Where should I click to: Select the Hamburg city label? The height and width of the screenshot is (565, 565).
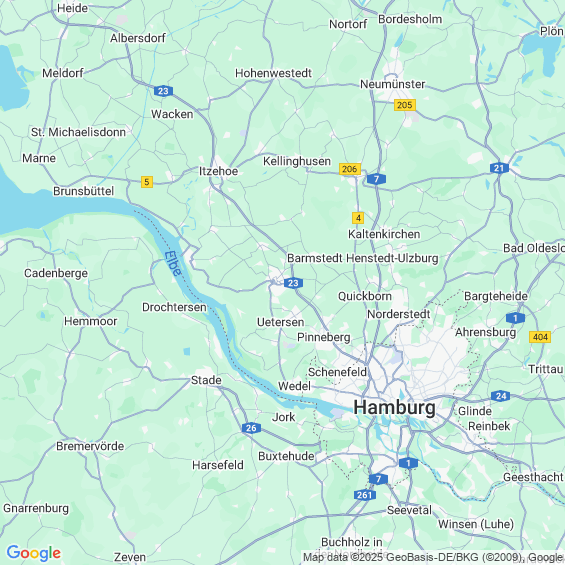[394, 408]
